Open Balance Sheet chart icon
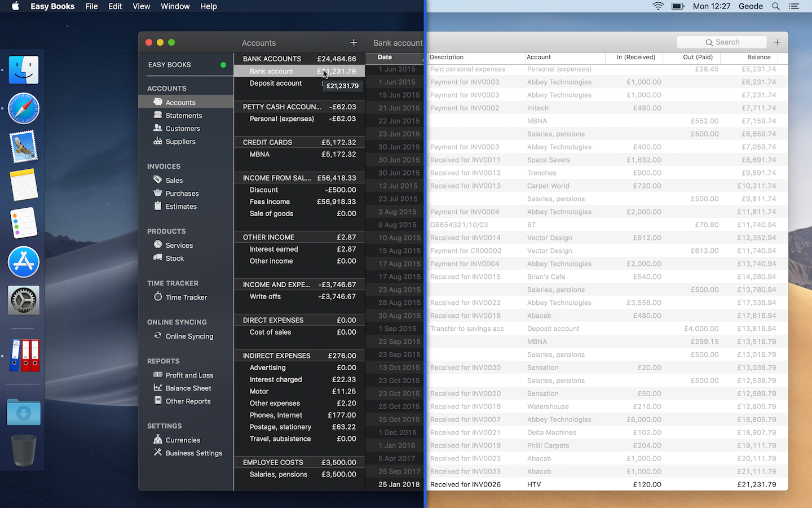 click(158, 388)
